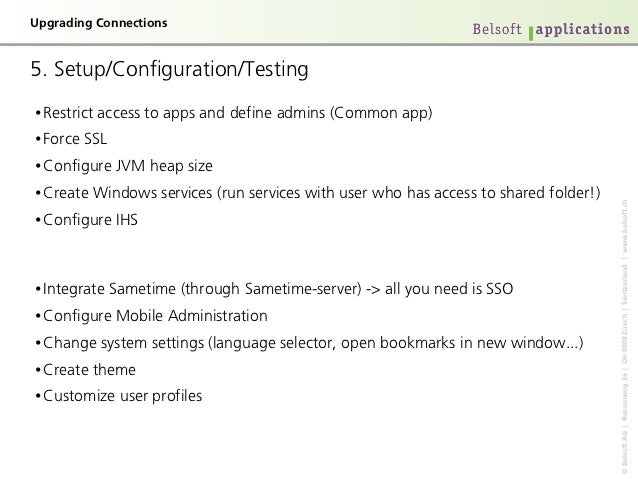This screenshot has width=638, height=479.
Task: Click the green bar in Belsoft logo
Action: tap(531, 33)
